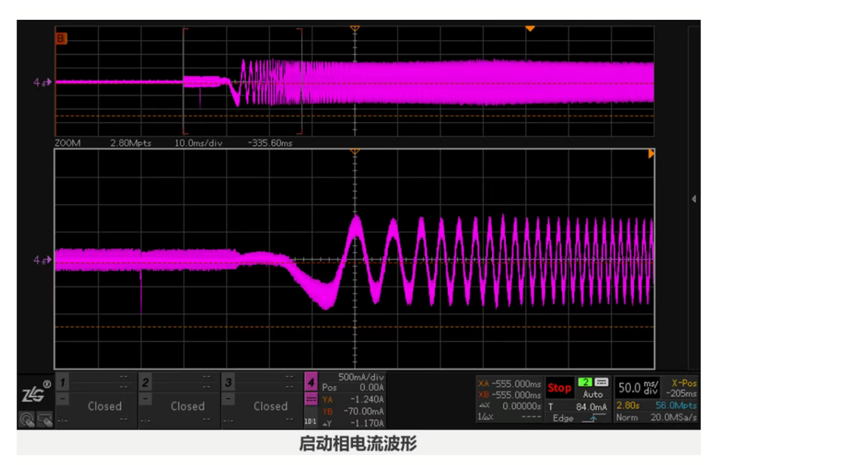Image resolution: width=868 pixels, height=465 pixels.
Task: Click the rising edge trigger slope icon
Action: coord(593,418)
